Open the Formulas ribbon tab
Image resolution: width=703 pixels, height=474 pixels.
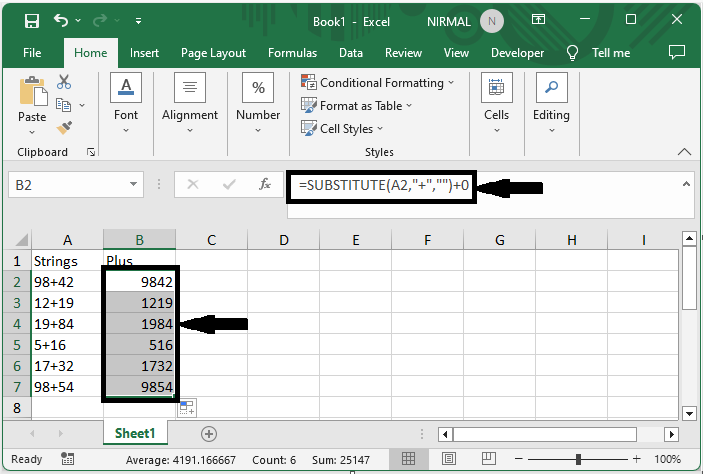[x=294, y=53]
